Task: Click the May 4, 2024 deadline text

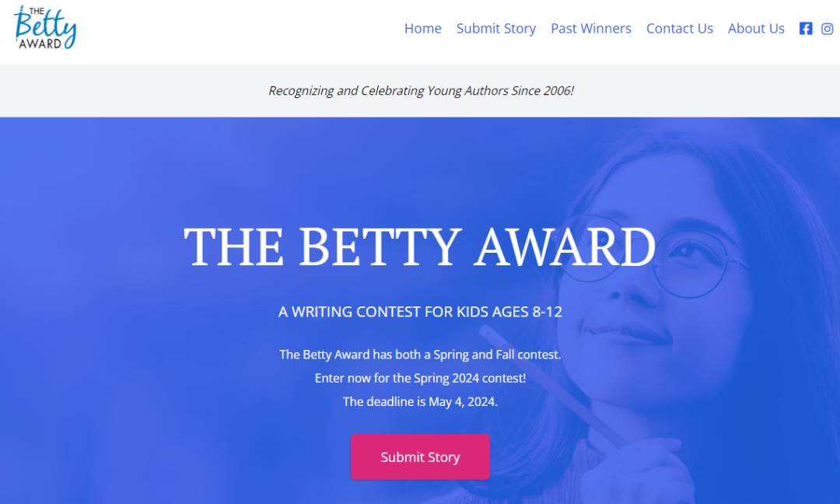Action: point(420,401)
